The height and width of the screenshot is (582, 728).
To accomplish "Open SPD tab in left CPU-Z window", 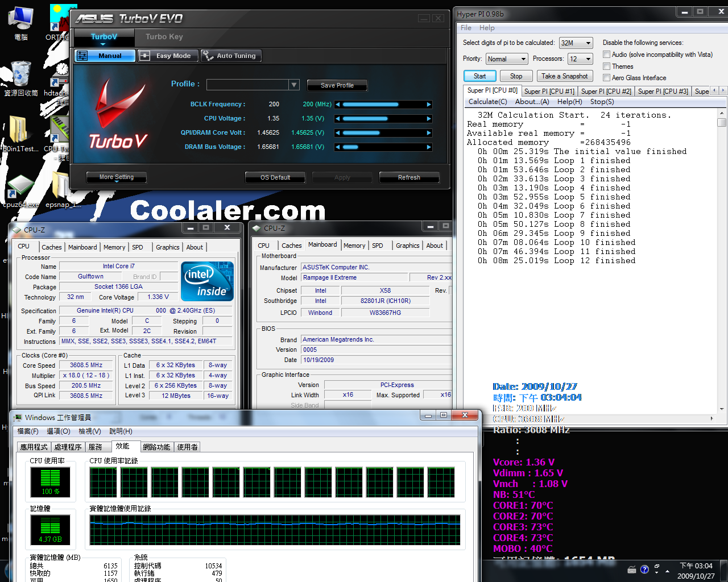I will tap(138, 247).
